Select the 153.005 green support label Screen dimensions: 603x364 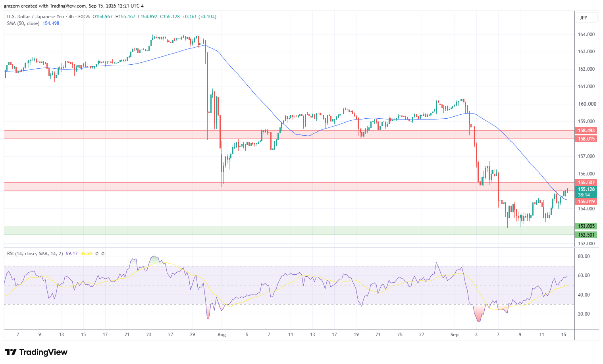tap(586, 226)
